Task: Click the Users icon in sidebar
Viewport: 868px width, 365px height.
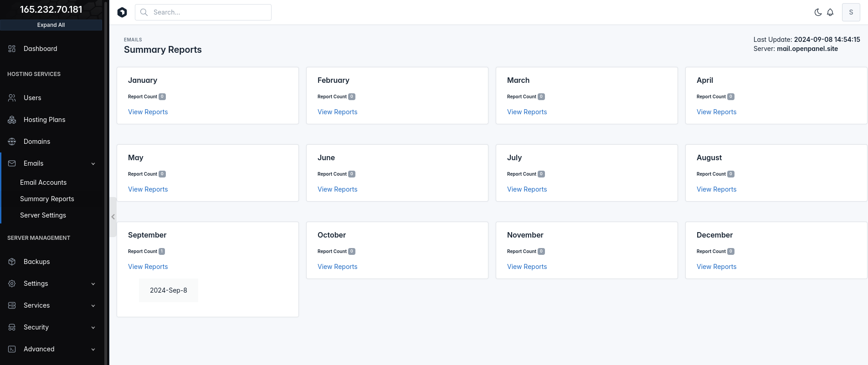Action: (12, 98)
